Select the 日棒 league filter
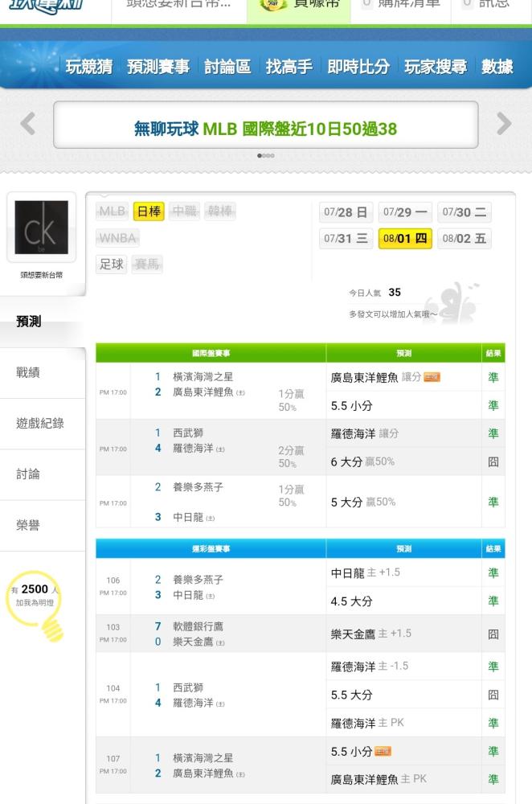 pos(149,211)
